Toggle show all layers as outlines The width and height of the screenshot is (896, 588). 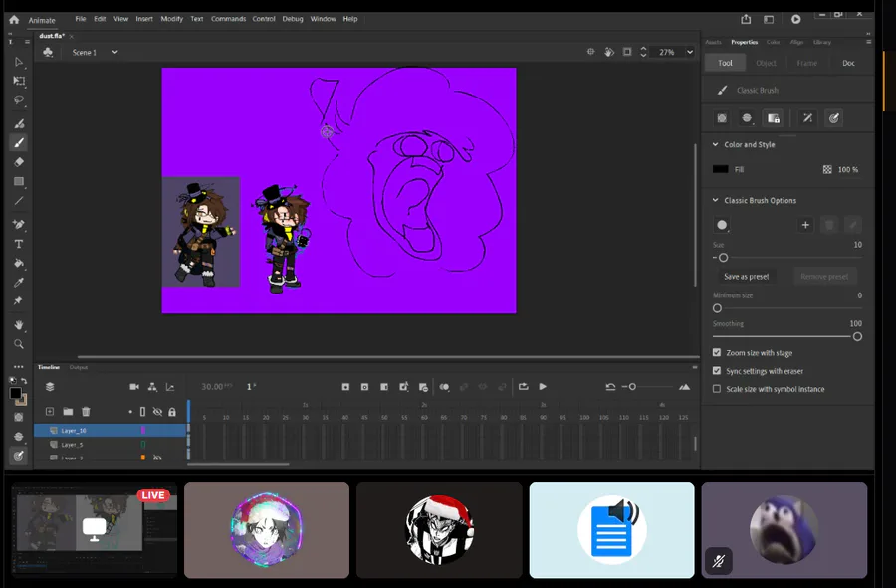[142, 412]
